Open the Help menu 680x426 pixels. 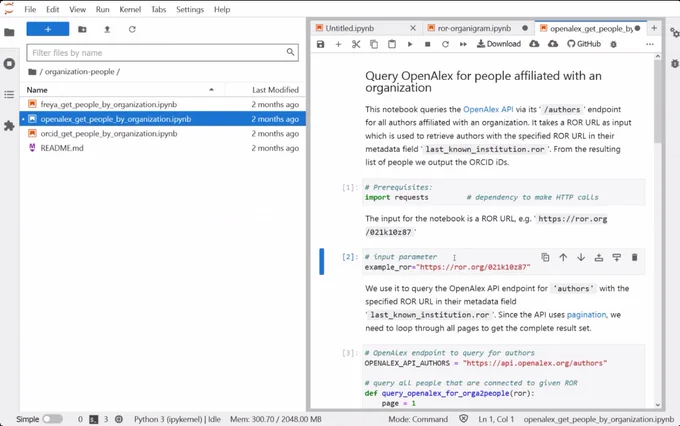coord(222,9)
